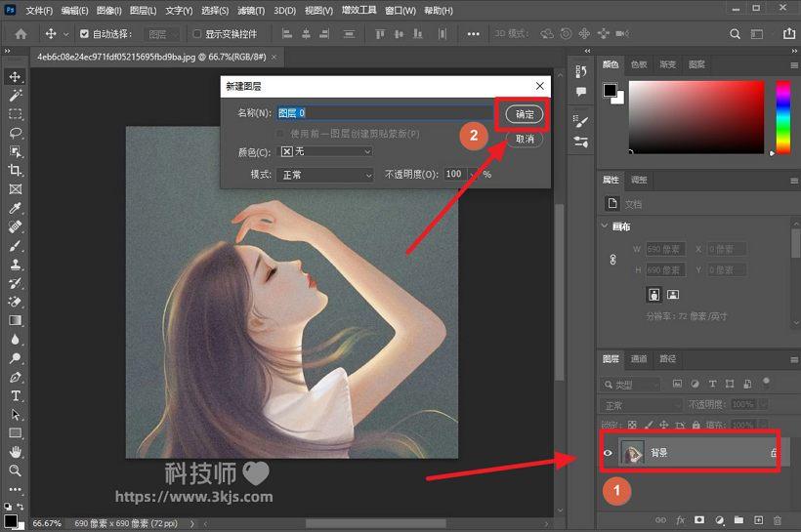Click the 名称(N) layer name field

[385, 113]
